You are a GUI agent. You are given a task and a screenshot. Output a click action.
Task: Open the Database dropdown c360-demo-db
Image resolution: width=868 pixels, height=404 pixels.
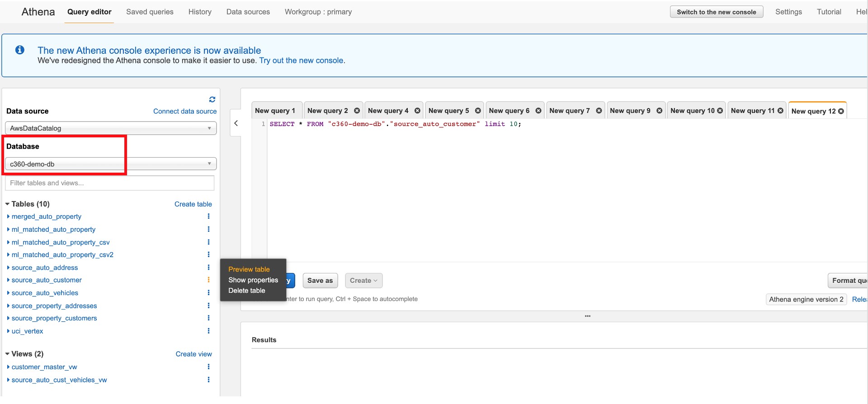(110, 164)
